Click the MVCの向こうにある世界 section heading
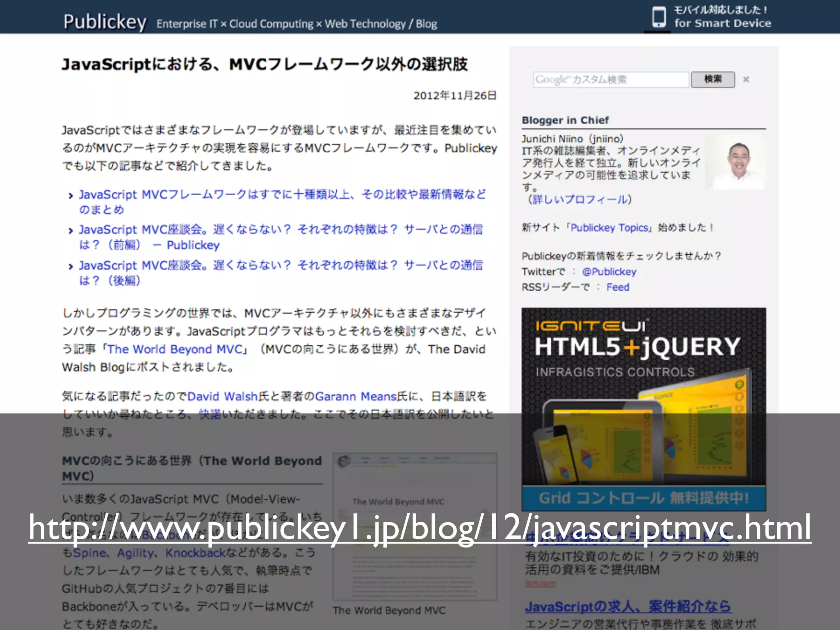The width and height of the screenshot is (840, 630). pyautogui.click(x=192, y=468)
